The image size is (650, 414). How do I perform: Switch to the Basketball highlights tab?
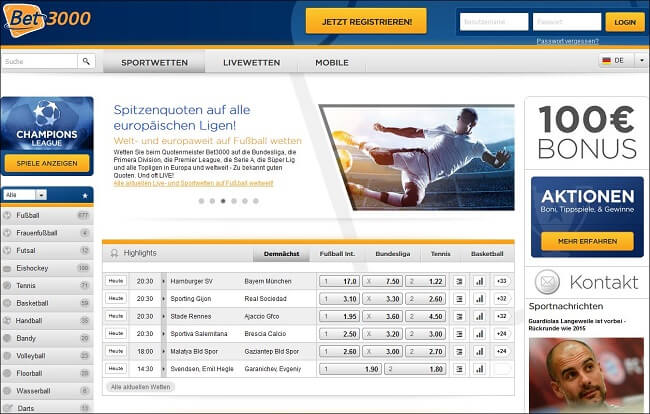point(487,254)
